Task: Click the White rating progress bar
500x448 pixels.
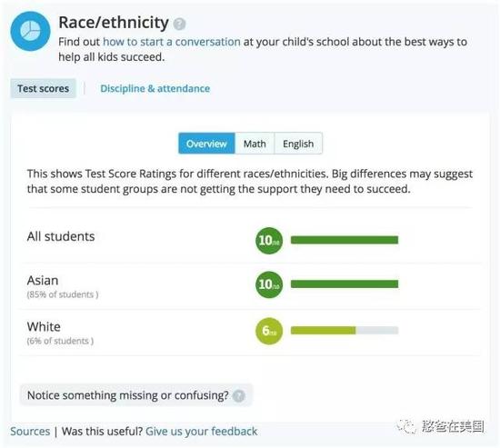Action: [x=345, y=331]
